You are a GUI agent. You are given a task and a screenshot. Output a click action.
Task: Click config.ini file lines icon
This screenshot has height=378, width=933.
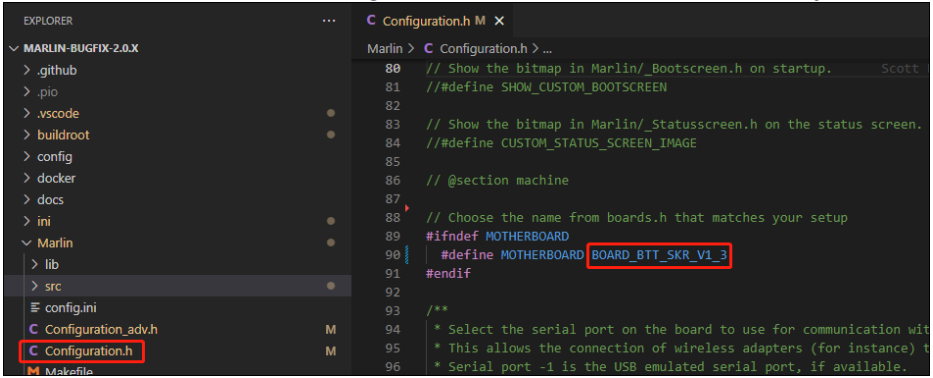coord(34,308)
